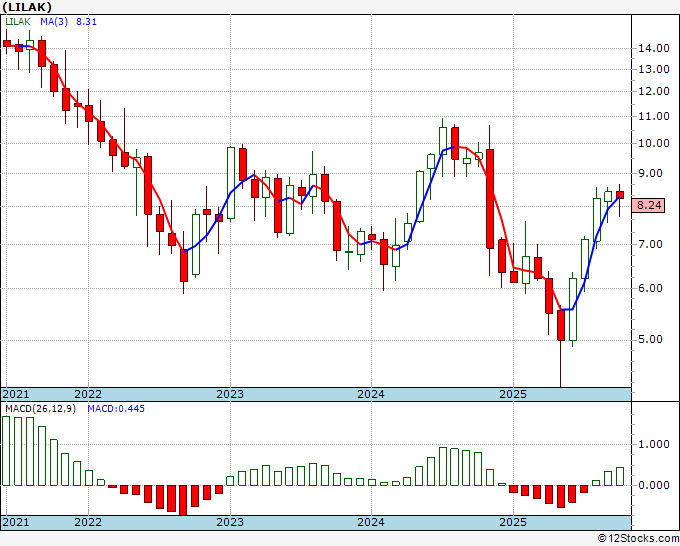The width and height of the screenshot is (680, 546).
Task: Click the deepest red MACD bar before 2023
Action: point(183,500)
